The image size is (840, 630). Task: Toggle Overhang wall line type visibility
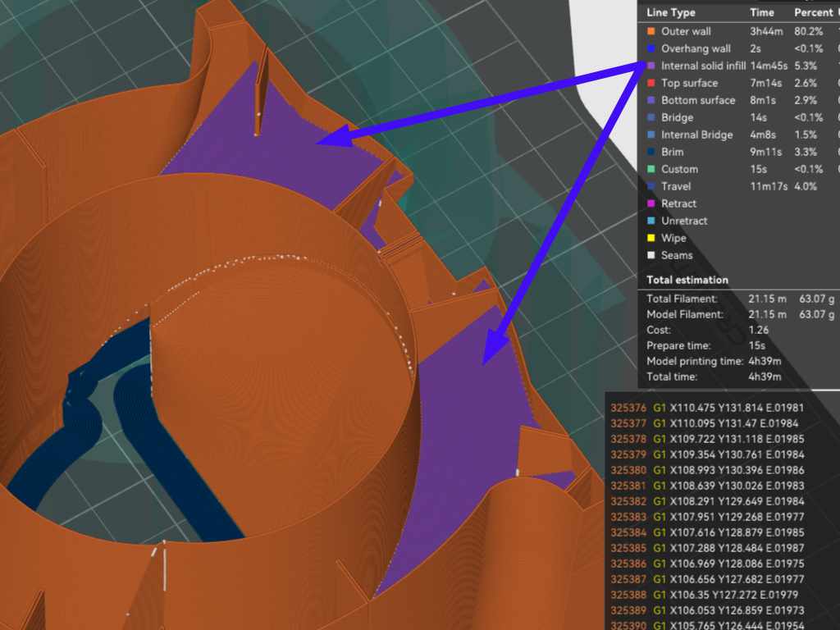(x=696, y=48)
